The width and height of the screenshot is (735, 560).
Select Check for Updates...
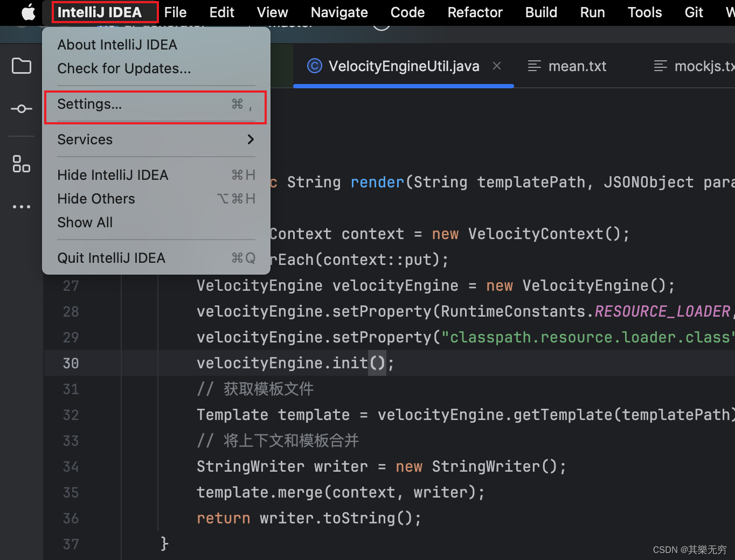click(156, 68)
